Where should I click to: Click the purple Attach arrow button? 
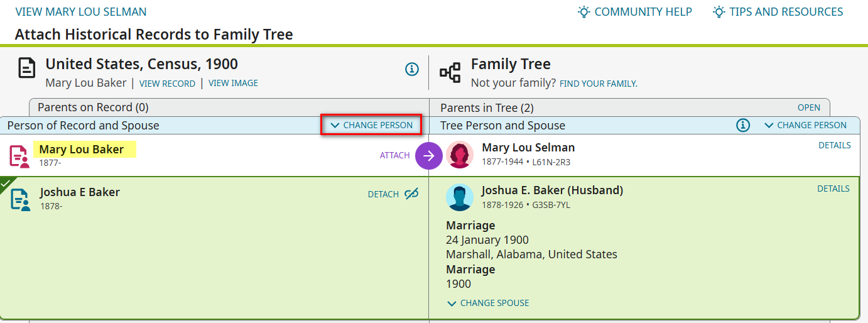(x=429, y=155)
